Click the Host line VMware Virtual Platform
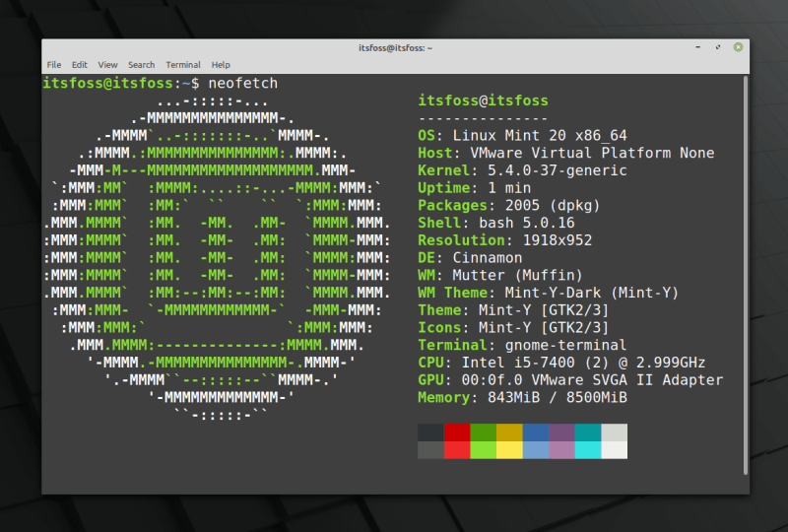 coord(565,153)
